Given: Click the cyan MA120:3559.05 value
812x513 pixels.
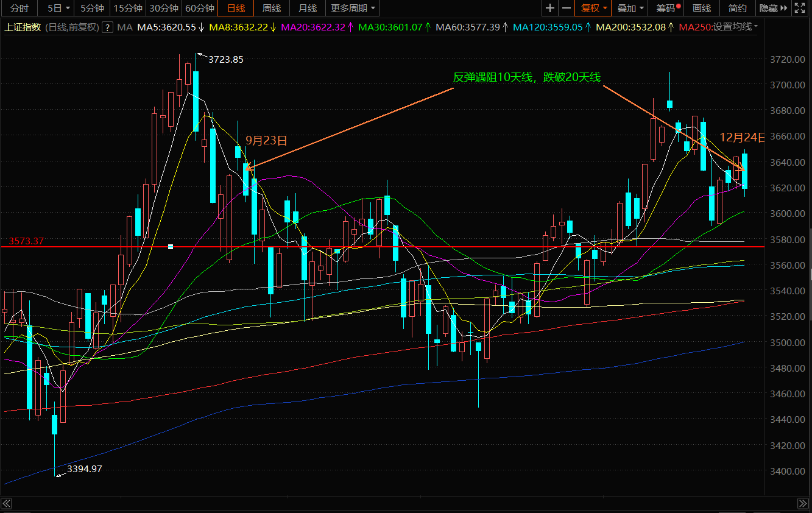Looking at the screenshot, I should click(552, 27).
